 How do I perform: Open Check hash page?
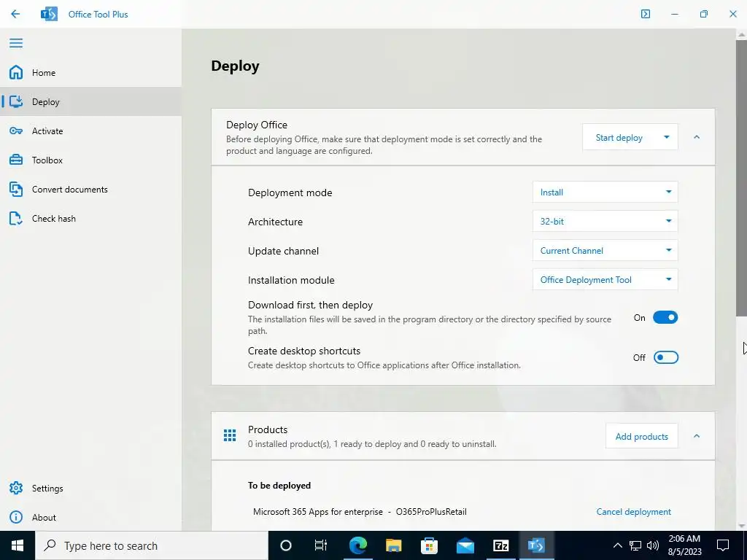point(90,219)
